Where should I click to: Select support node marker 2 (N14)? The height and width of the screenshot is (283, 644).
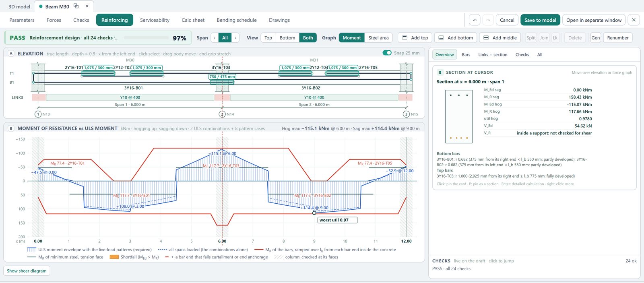tap(222, 114)
